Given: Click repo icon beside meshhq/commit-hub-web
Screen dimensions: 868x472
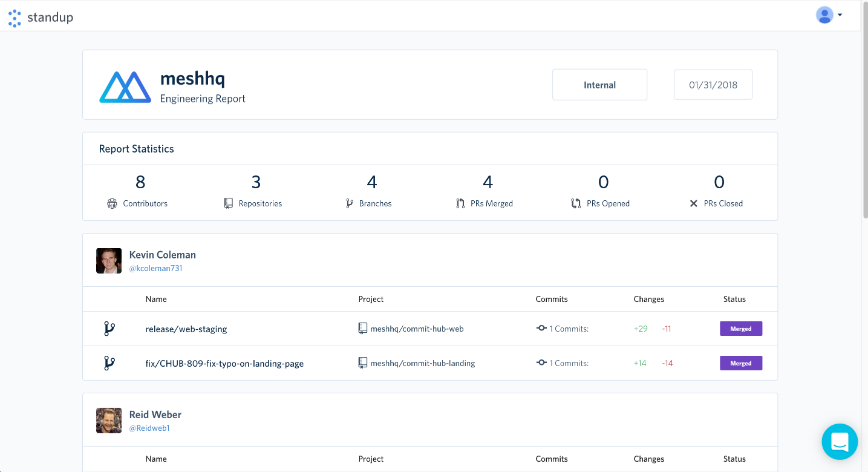Looking at the screenshot, I should point(363,329).
